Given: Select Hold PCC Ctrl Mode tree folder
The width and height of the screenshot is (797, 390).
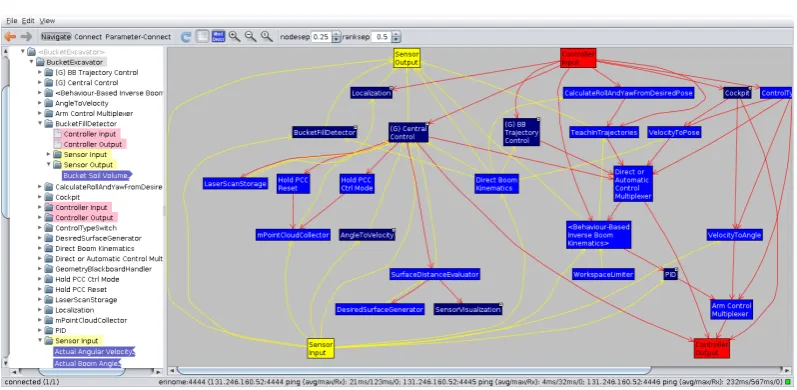Looking at the screenshot, I should 87,279.
